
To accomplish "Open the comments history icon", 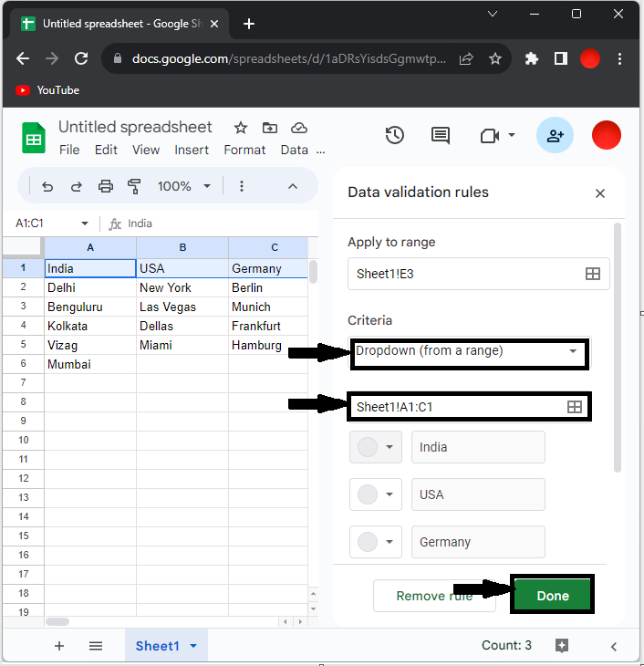I will point(441,136).
